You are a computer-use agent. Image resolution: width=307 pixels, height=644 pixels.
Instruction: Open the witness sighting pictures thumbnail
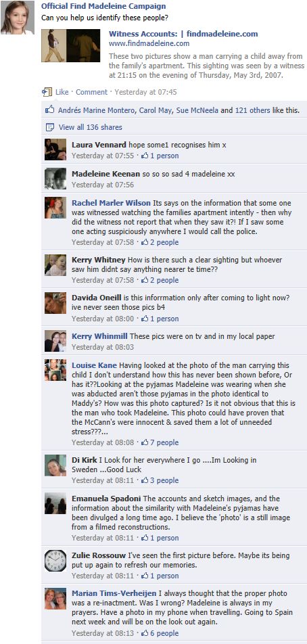(x=70, y=45)
